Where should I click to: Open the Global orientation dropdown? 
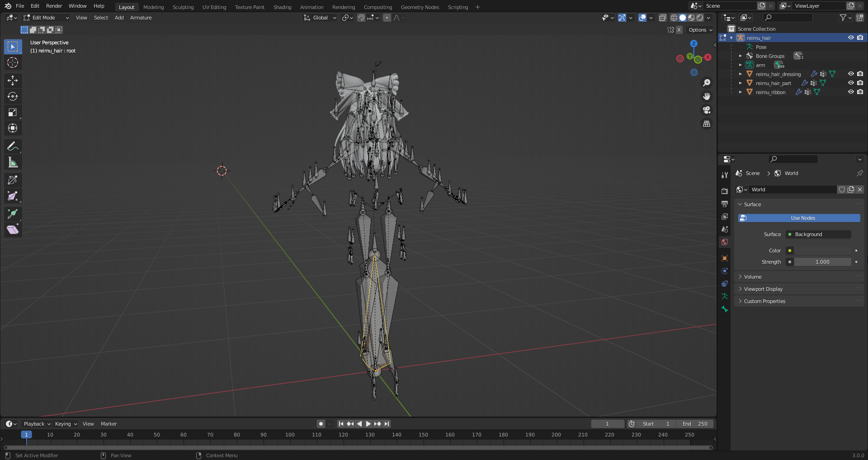(320, 18)
